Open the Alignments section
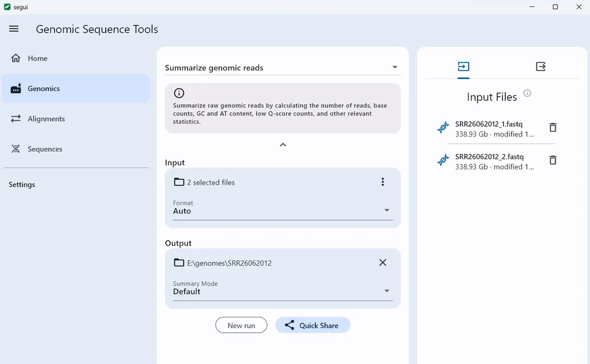This screenshot has width=590, height=364. tap(76, 119)
